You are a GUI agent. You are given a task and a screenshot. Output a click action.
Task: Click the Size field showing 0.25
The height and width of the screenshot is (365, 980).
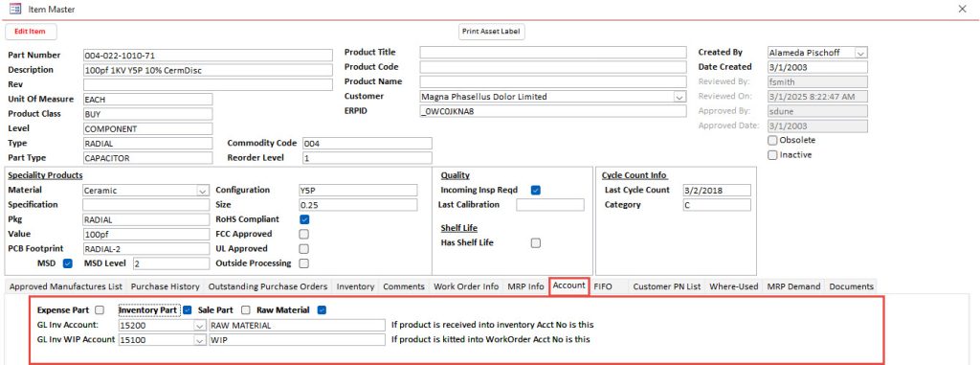pyautogui.click(x=358, y=205)
